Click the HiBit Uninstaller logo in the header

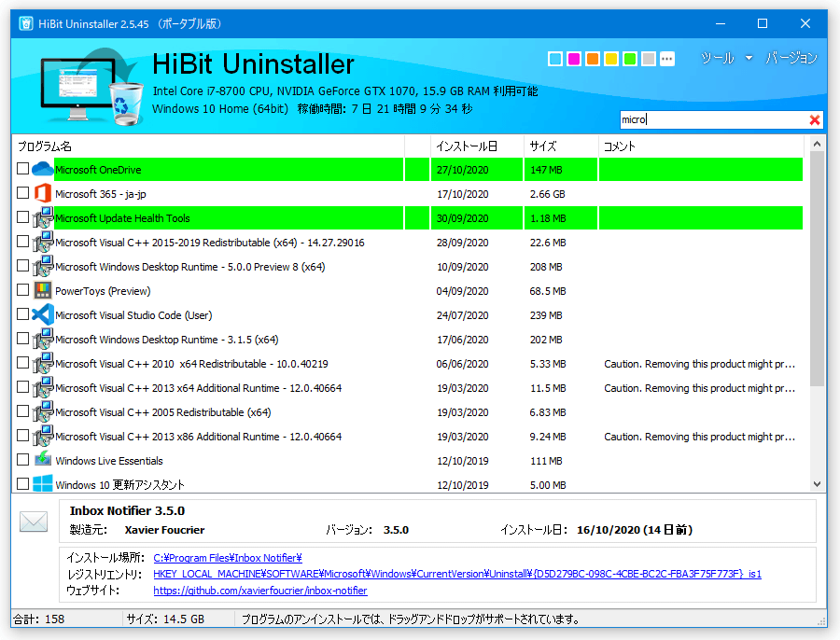tap(92, 87)
